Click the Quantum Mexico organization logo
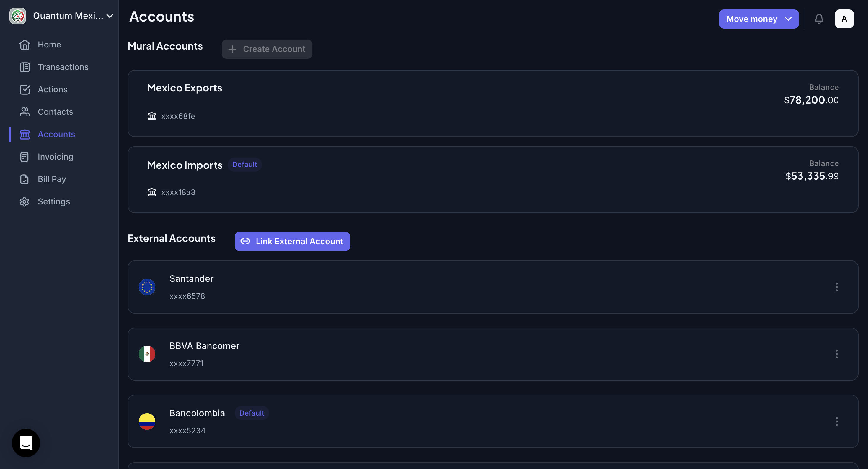This screenshot has width=868, height=469. 17,16
